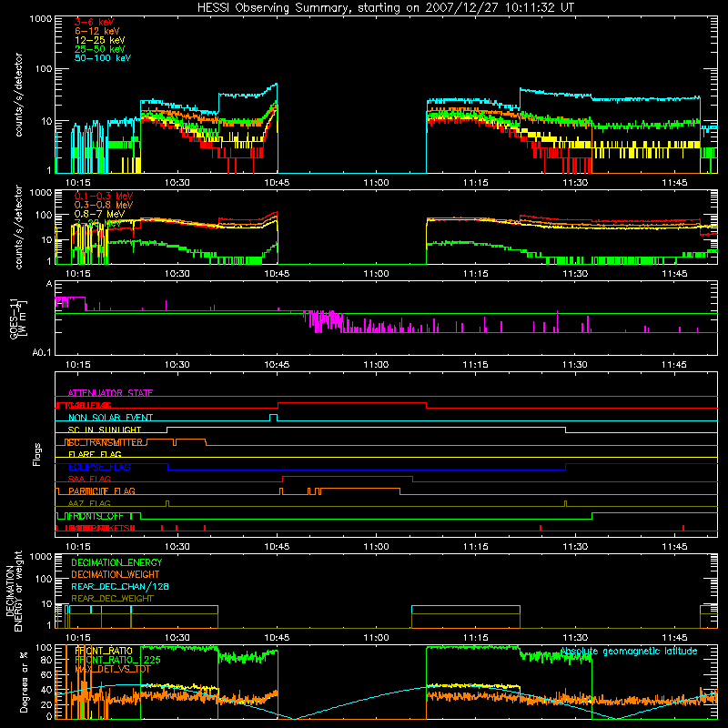Viewport: 728px width, 728px height.
Task: Click the counts/s/detector axis label of top panel
Action: (x=18, y=95)
